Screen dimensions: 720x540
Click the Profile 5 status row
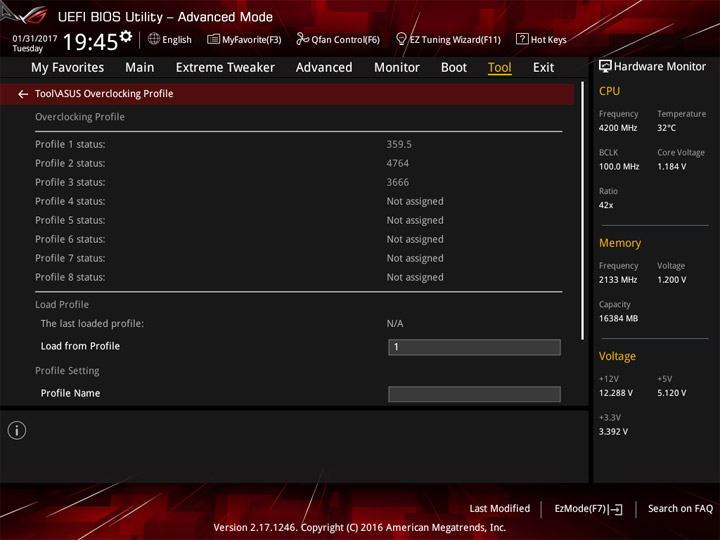(298, 220)
